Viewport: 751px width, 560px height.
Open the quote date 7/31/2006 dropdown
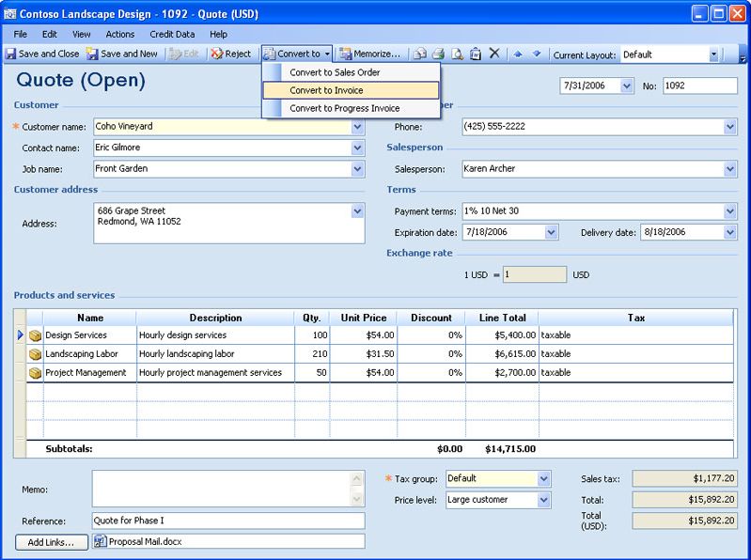[627, 86]
